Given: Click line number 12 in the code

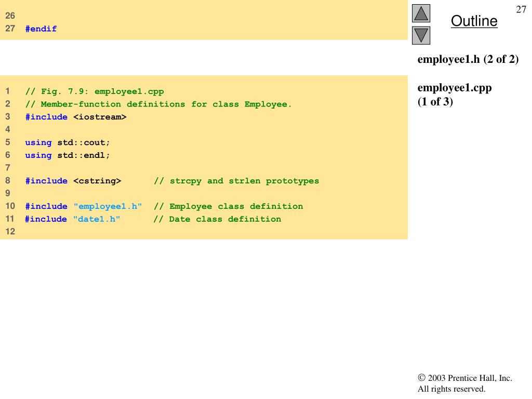Looking at the screenshot, I should (x=10, y=232).
